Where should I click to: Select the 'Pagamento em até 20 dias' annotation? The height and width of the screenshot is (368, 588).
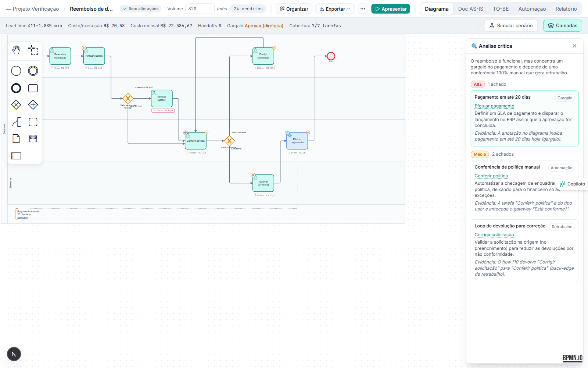pyautogui.click(x=28, y=215)
